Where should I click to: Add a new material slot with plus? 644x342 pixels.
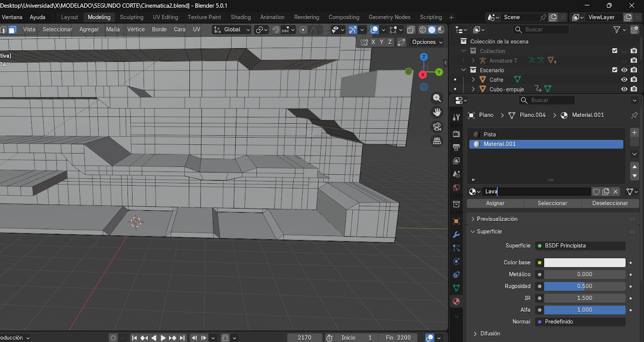[x=634, y=132]
